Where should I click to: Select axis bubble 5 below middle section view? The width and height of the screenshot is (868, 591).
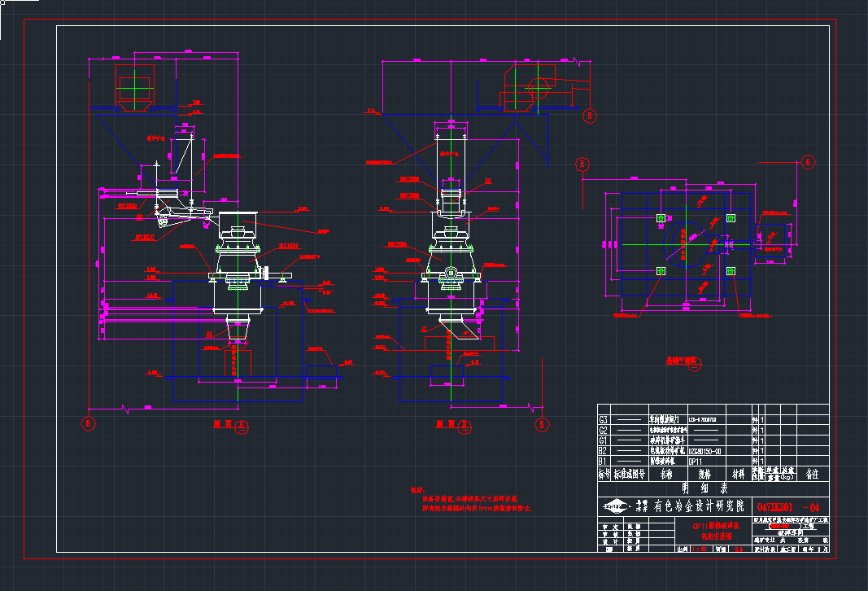click(x=542, y=425)
